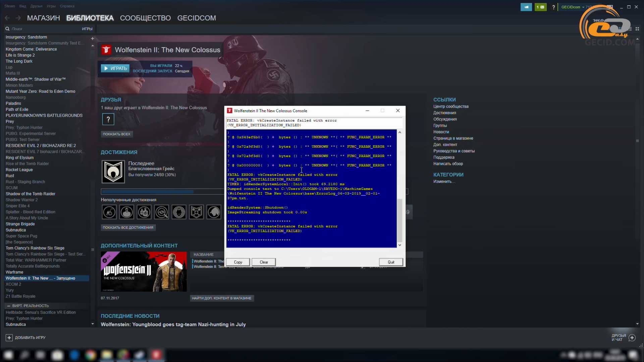Open the latest achievement icon Благословенная Грейс

pos(113,172)
